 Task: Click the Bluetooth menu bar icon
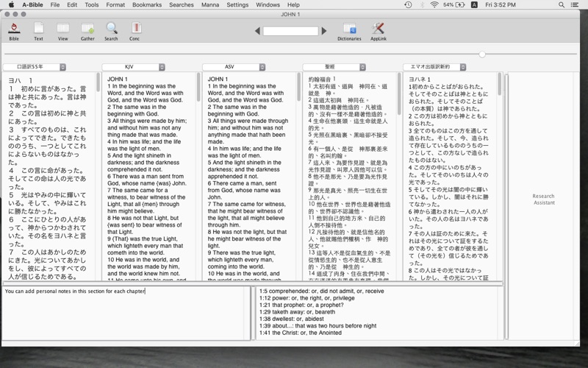point(421,5)
